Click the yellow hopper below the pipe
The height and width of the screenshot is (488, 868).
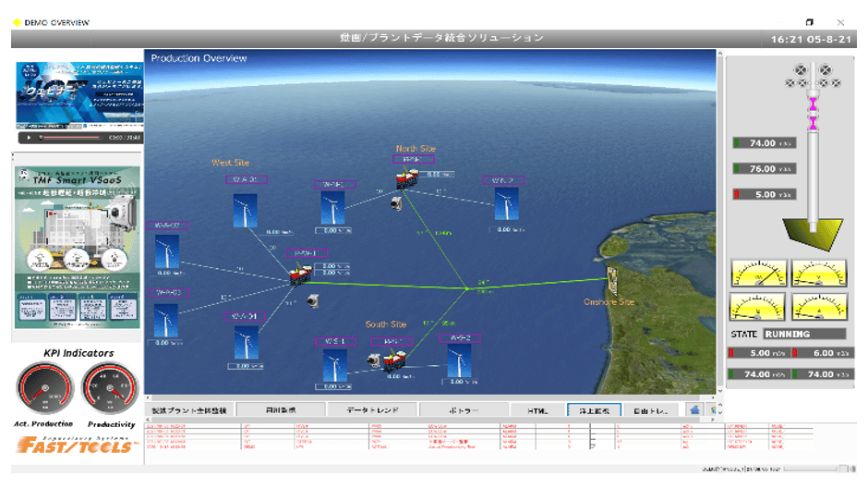[813, 234]
